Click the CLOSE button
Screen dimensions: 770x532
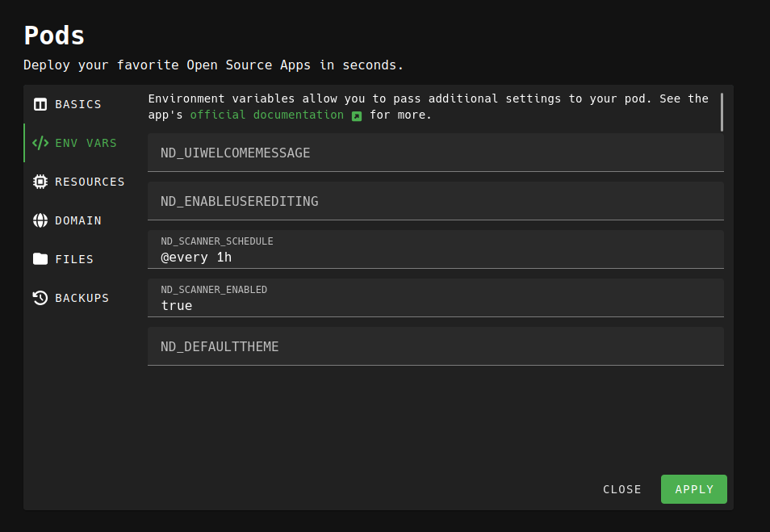(621, 489)
